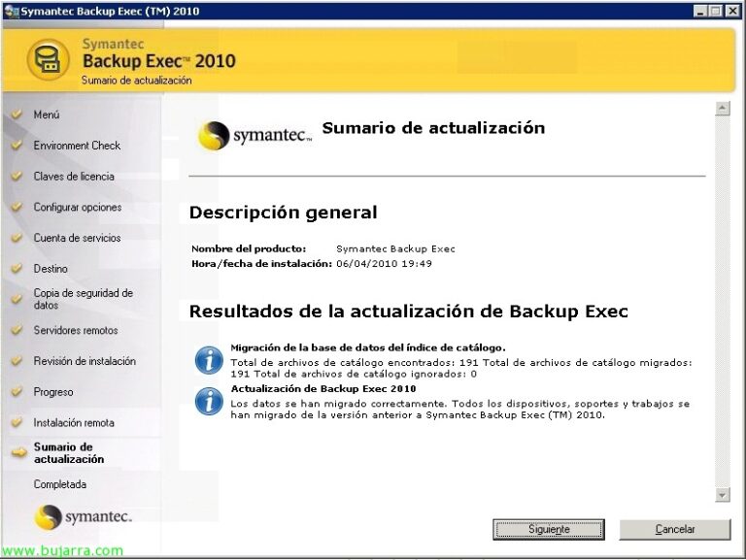746x560 pixels.
Task: Select the Menú step in sidebar
Action: coord(47,115)
